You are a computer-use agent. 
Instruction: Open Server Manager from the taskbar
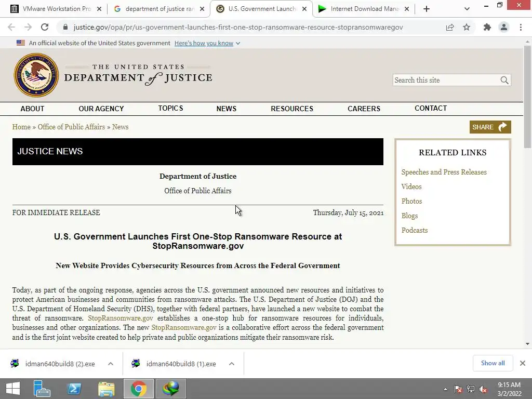pyautogui.click(x=42, y=389)
